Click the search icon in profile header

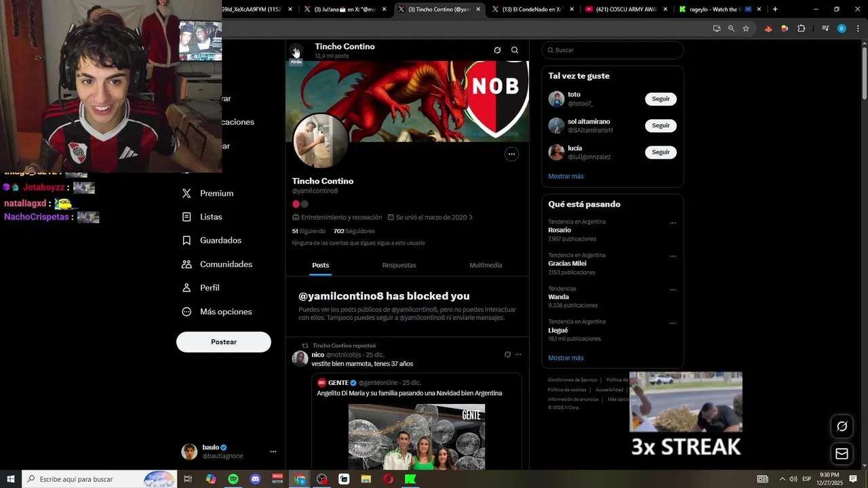(x=515, y=50)
